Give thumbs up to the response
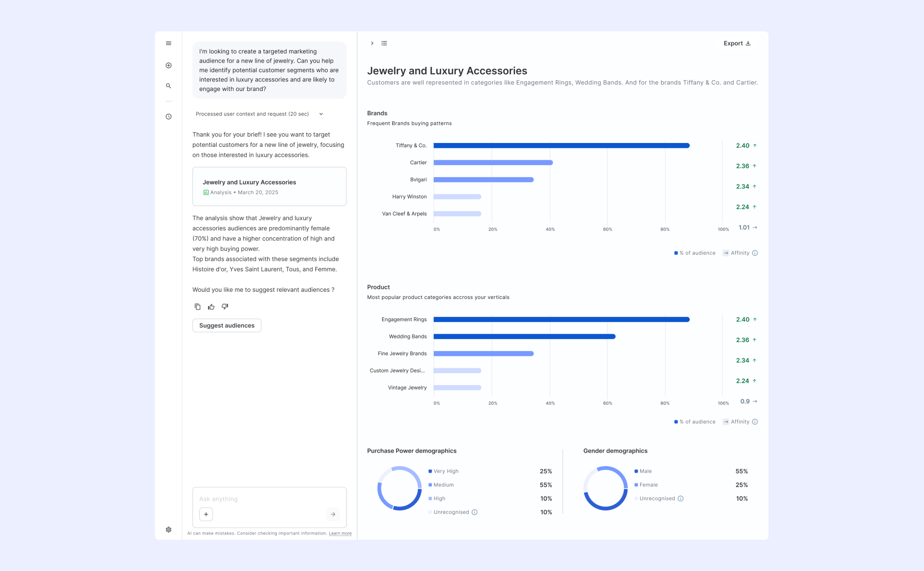 click(x=211, y=307)
